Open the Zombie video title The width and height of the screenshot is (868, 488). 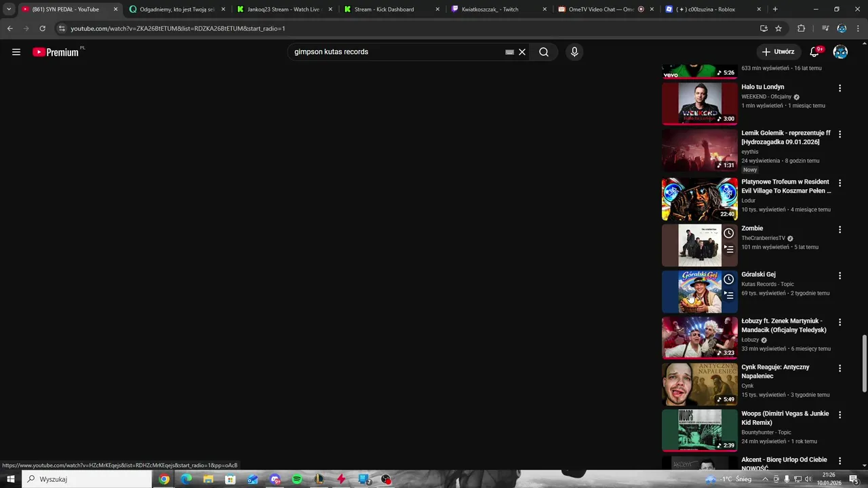coord(752,228)
